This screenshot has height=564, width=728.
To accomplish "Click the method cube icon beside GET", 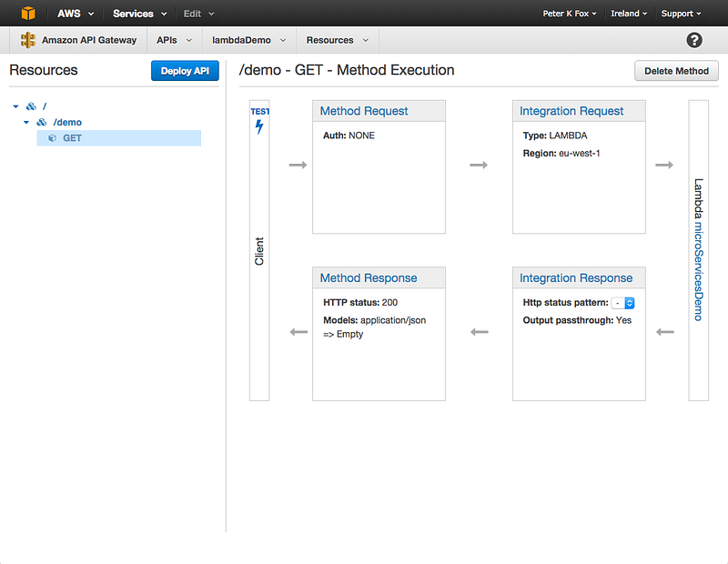I will (53, 138).
